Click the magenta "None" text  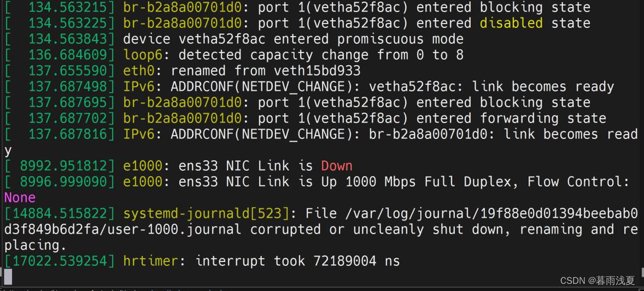pyautogui.click(x=20, y=197)
